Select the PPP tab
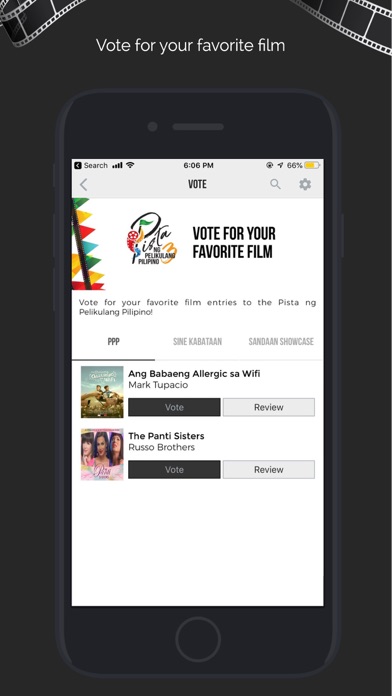392x696 pixels. click(113, 341)
